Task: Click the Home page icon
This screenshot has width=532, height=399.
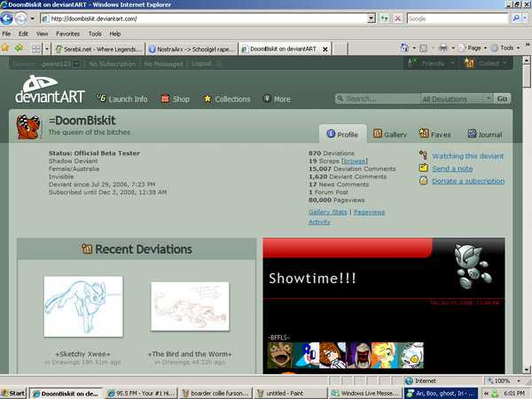Action: [404, 48]
